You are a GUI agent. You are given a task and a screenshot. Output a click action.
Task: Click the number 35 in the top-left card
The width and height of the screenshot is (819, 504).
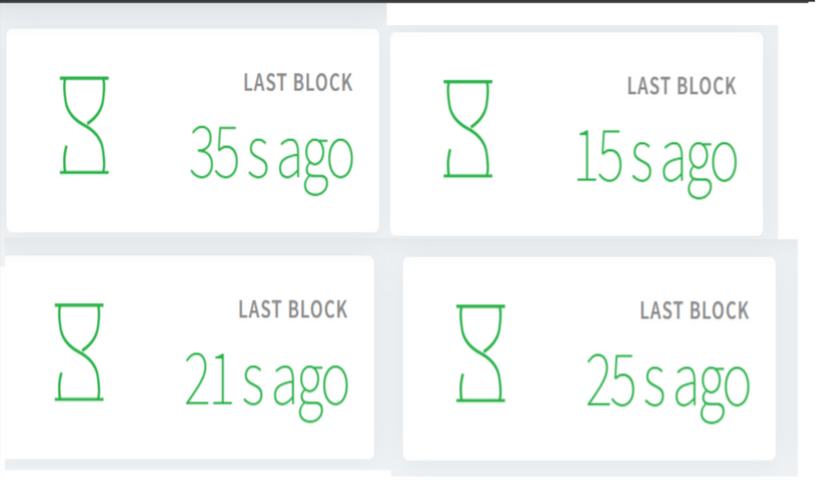tap(215, 153)
